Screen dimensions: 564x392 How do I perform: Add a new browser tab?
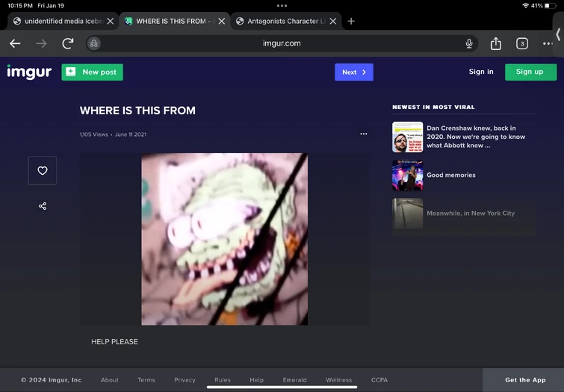click(351, 21)
